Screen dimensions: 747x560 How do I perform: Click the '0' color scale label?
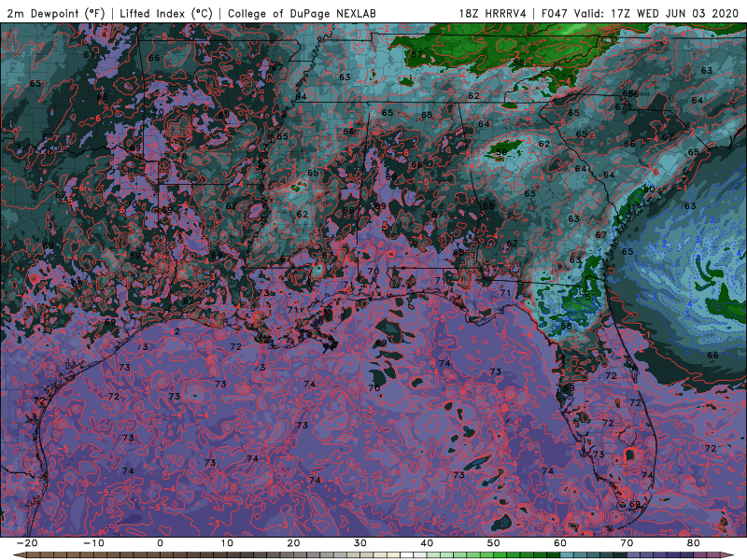click(x=160, y=543)
